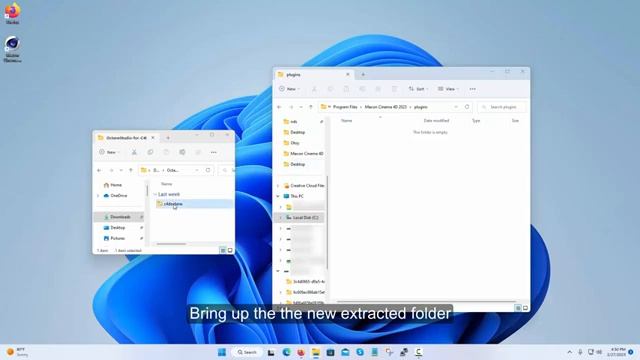The image size is (640, 360).
Task: Click Maxon Cinema 4D 2023 breadcrumb
Action: 386,107
